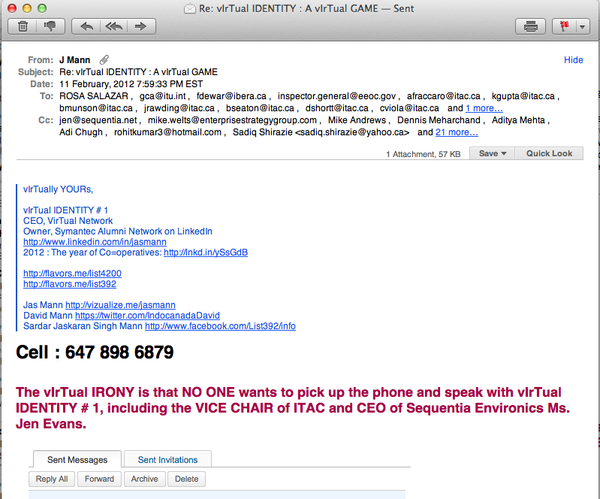Image resolution: width=600 pixels, height=499 pixels.
Task: Open the twitter.com/IndocanadaDavid link
Action: tap(147, 316)
